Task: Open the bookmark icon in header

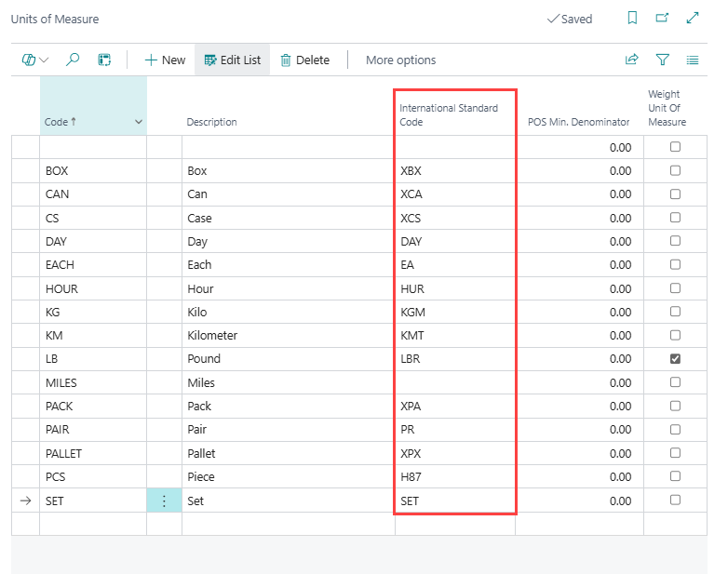Action: point(632,18)
